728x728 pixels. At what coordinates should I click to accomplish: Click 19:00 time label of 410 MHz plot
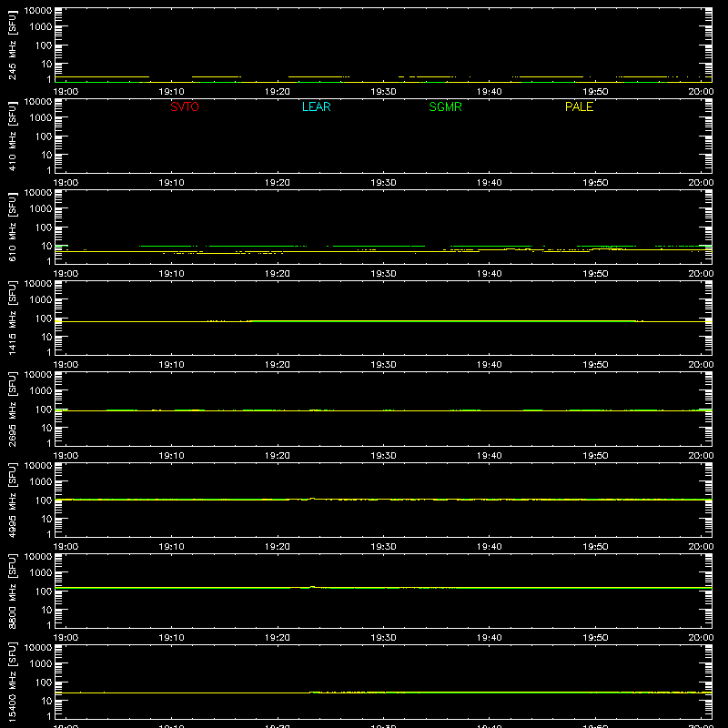tap(66, 183)
